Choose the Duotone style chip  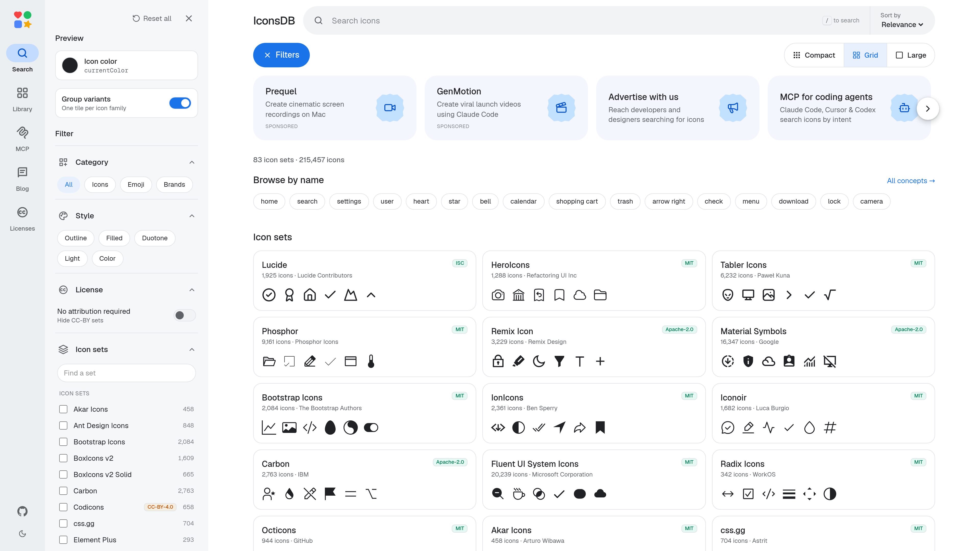pos(154,238)
